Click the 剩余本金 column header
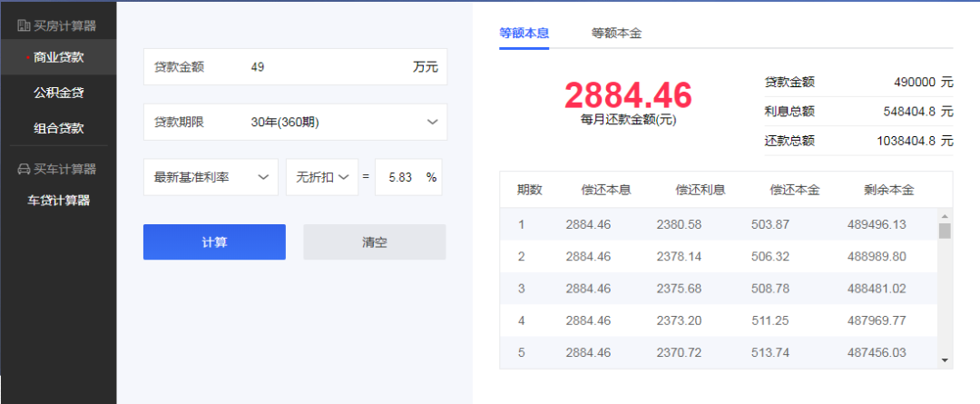The image size is (980, 404). [x=888, y=190]
